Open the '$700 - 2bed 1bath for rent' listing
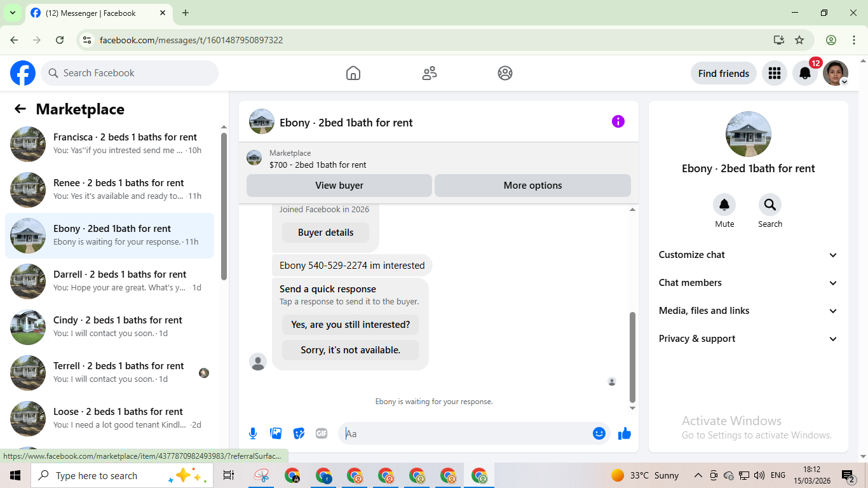This screenshot has width=868, height=488. (318, 165)
